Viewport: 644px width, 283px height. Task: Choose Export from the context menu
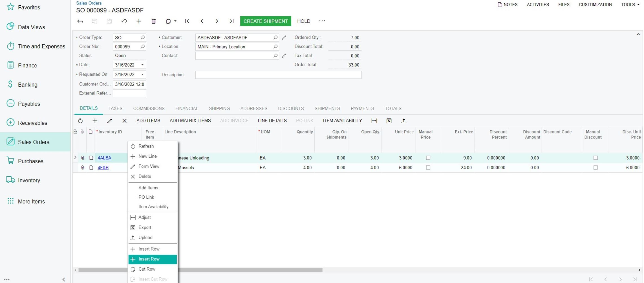click(x=153, y=228)
